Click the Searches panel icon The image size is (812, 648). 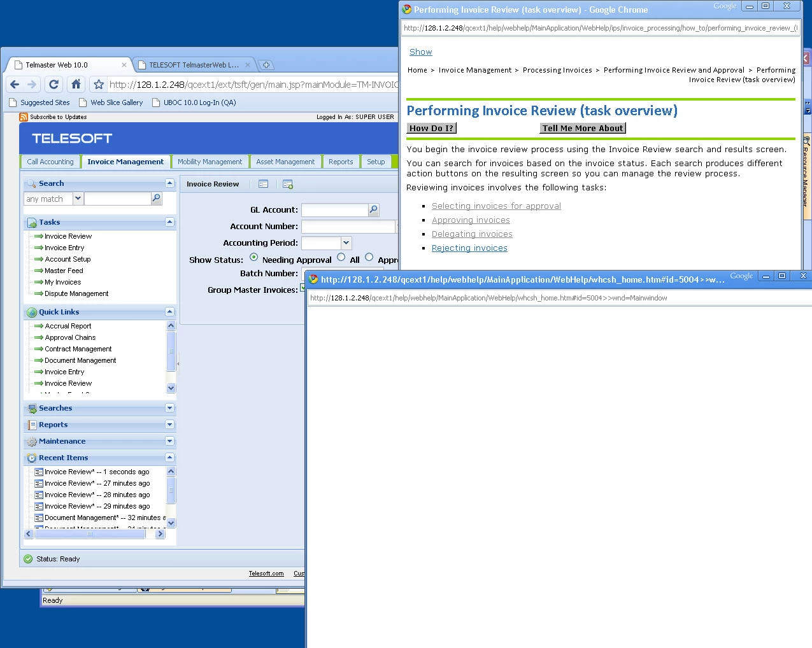point(32,408)
